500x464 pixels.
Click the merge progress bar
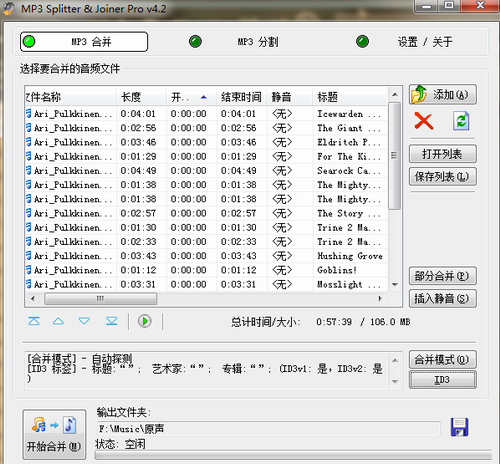(293, 455)
